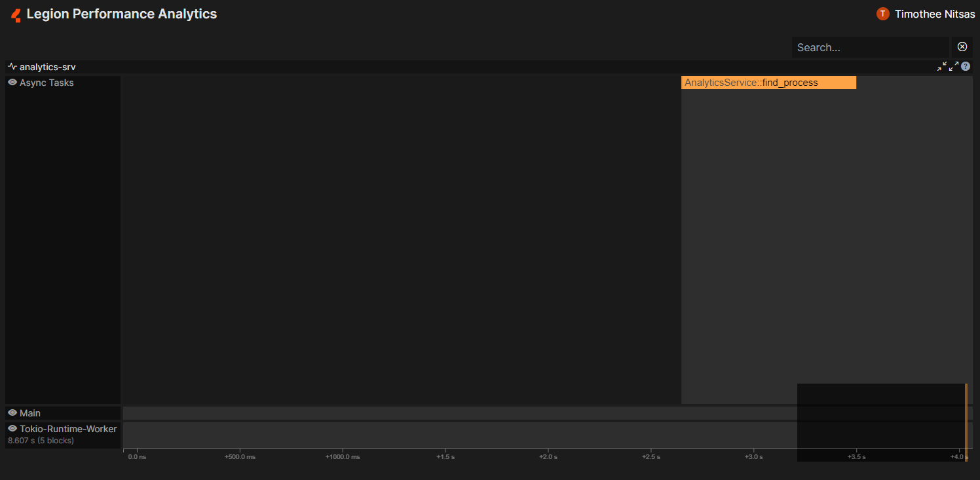Viewport: 980px width, 480px height.
Task: Open the timeline help icon
Action: click(966, 66)
